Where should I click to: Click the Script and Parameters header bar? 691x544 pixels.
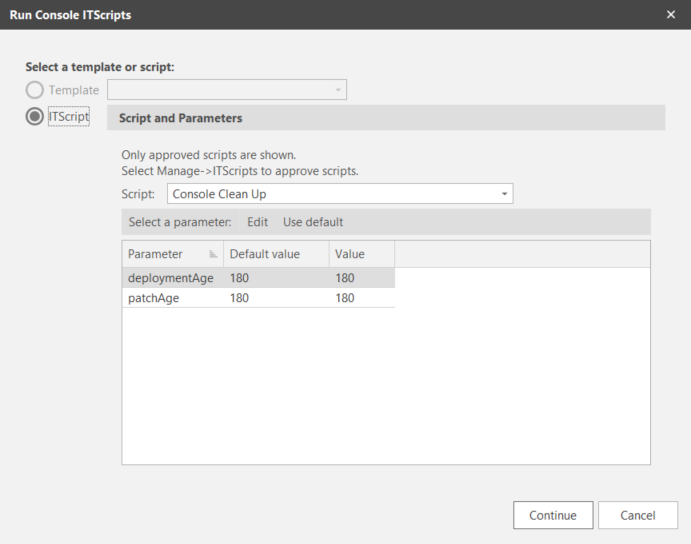386,118
